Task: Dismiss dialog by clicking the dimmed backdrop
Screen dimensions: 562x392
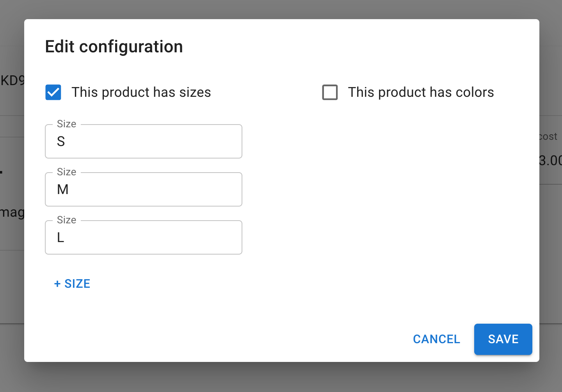Action: [281, 378]
